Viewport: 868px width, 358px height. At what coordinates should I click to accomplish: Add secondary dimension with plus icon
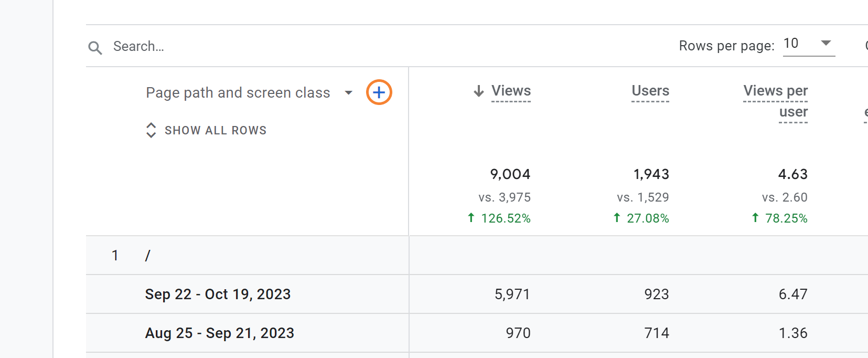tap(379, 92)
